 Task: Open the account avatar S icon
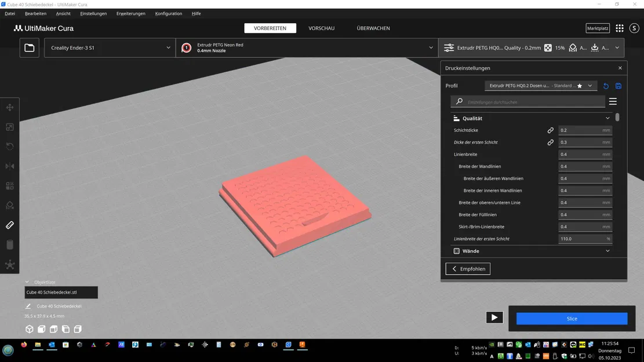(x=634, y=28)
